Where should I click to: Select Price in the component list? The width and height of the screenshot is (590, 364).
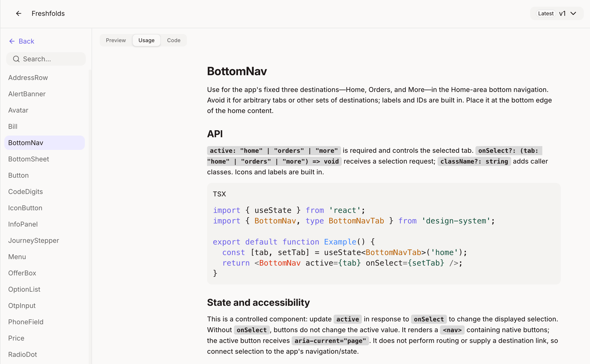pyautogui.click(x=45, y=338)
